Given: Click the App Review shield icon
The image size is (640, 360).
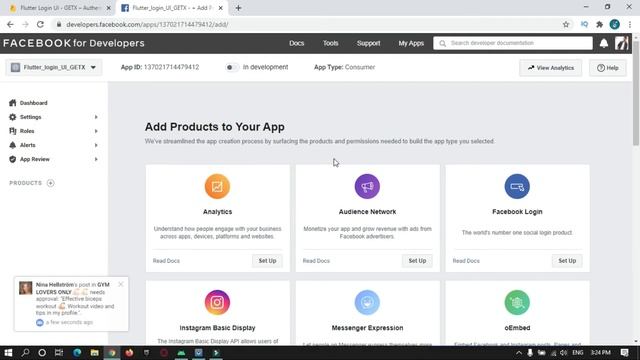Looking at the screenshot, I should tap(13, 159).
